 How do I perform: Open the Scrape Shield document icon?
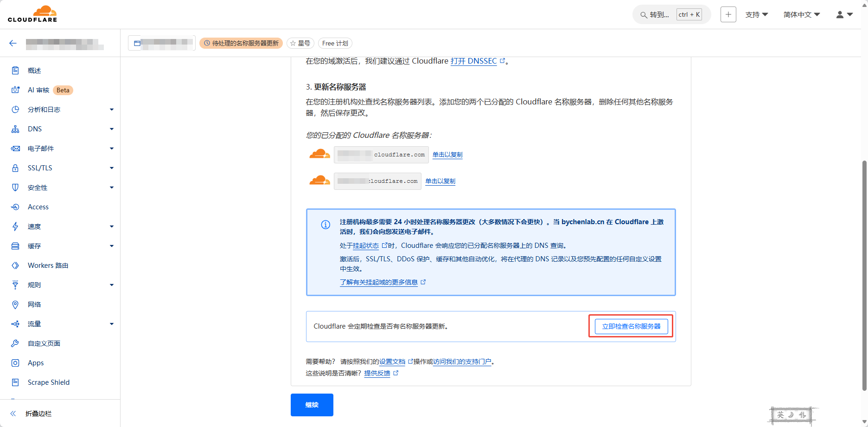pyautogui.click(x=15, y=382)
